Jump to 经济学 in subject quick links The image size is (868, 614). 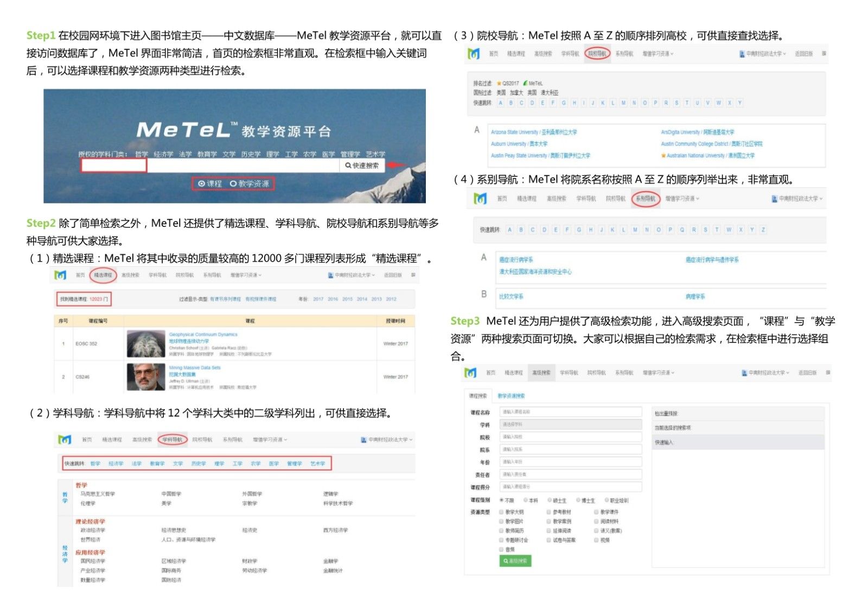coord(116,464)
